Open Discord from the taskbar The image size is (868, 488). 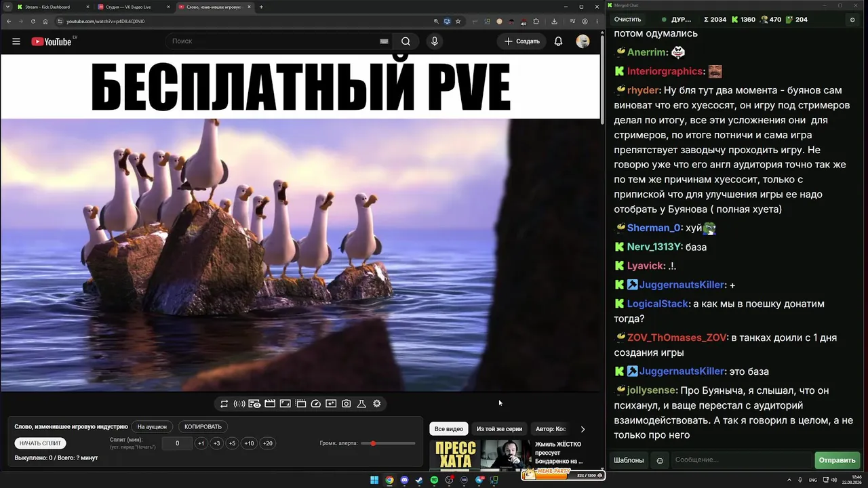(x=405, y=481)
